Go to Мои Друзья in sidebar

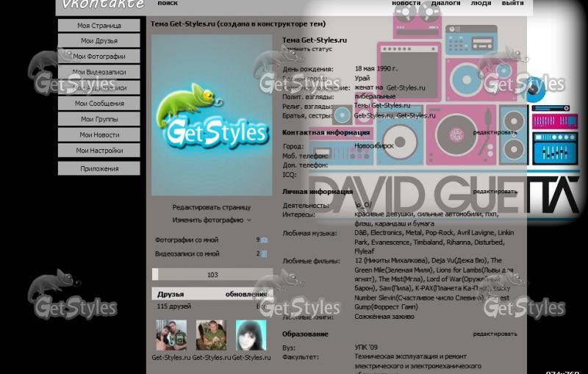(99, 41)
